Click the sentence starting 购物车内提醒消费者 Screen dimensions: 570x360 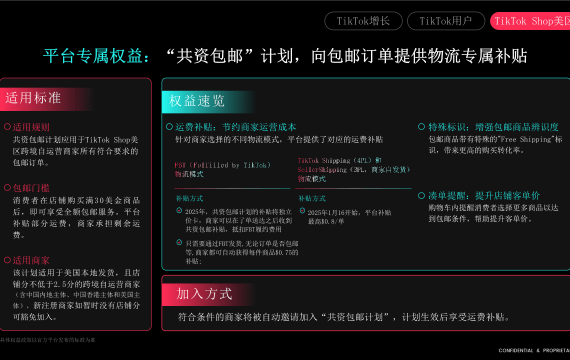pos(493,213)
